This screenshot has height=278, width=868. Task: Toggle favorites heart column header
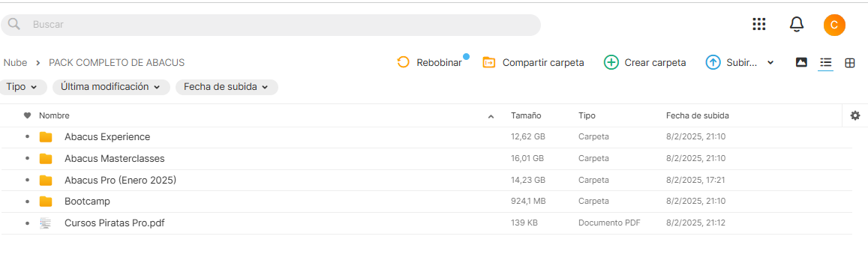(x=27, y=115)
